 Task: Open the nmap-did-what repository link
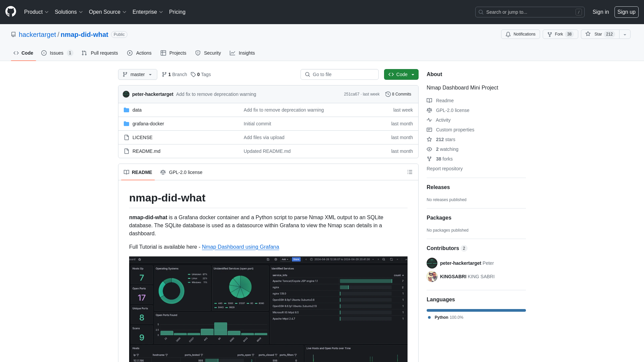point(84,35)
